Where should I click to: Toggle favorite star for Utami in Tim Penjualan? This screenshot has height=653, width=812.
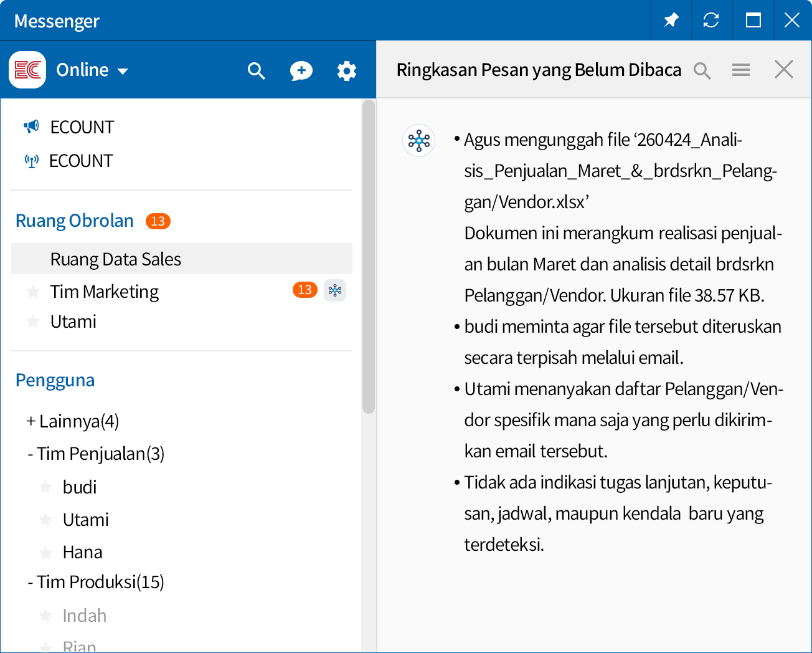[45, 519]
